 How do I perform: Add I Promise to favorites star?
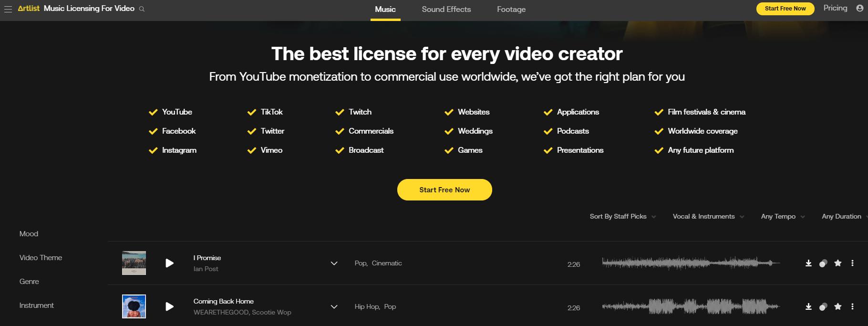click(838, 263)
